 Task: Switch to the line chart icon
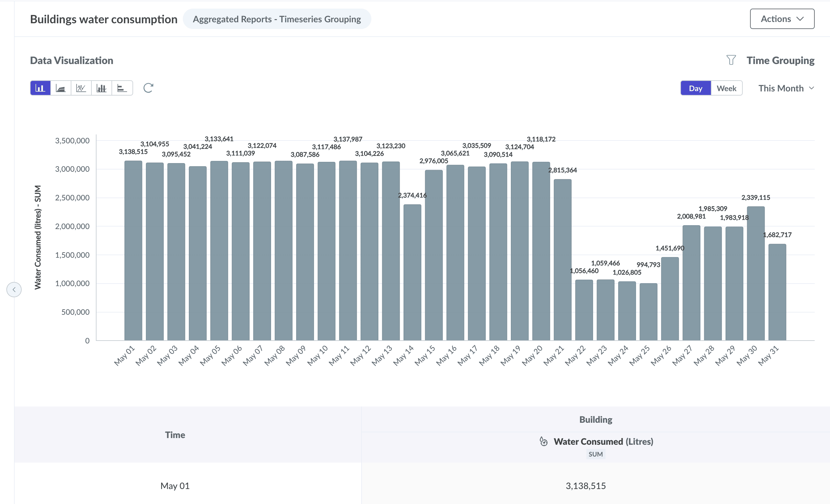(x=81, y=88)
